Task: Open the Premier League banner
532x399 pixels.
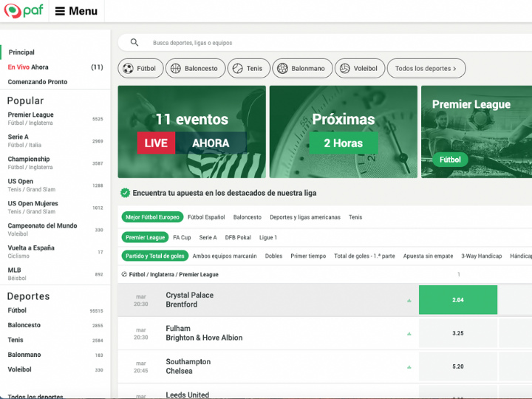Action: pyautogui.click(x=477, y=132)
